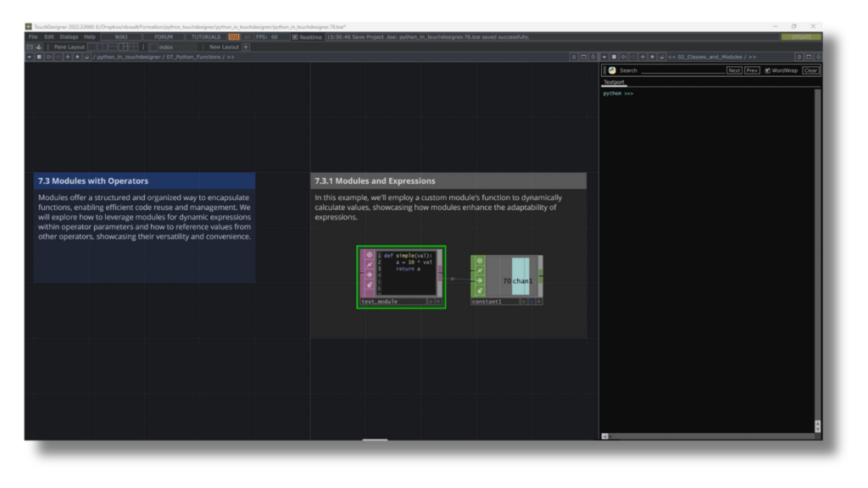Click the FPS 60 value field

click(x=270, y=37)
